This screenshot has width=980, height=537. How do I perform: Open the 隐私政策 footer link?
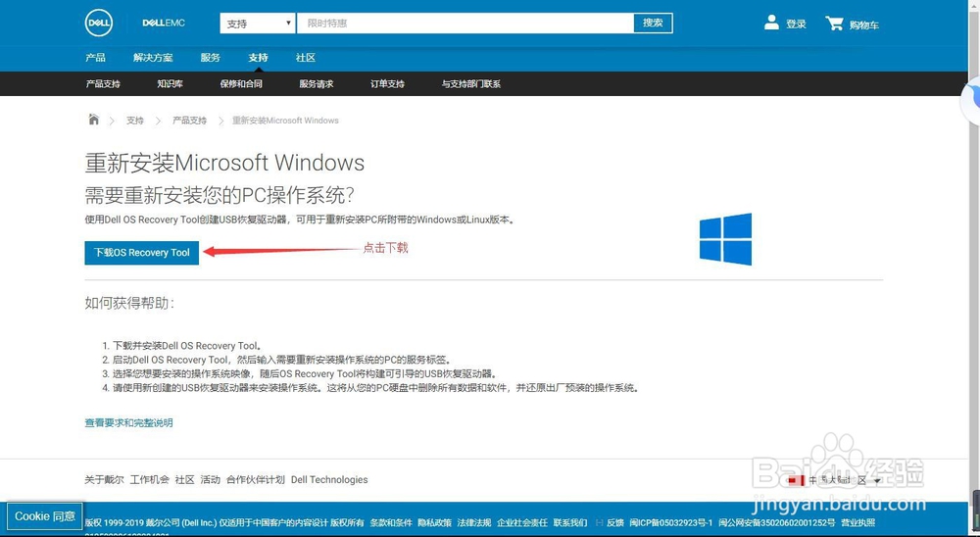click(434, 522)
